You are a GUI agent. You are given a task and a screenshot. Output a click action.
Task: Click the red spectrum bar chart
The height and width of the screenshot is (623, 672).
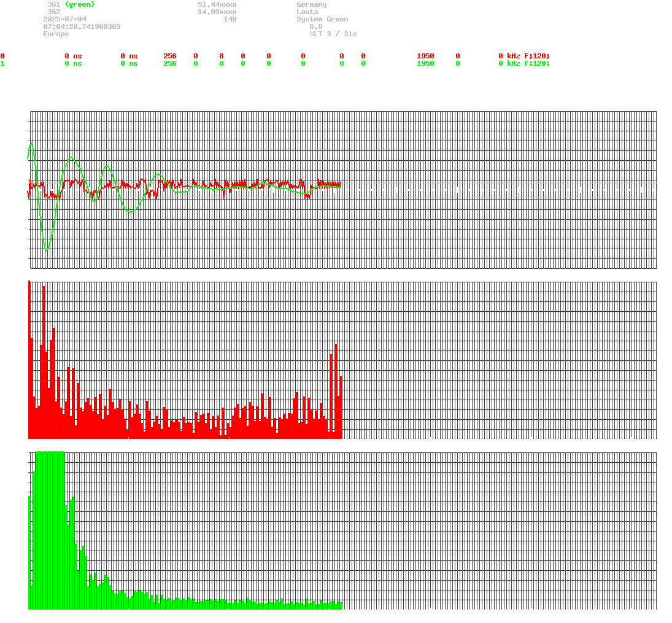342,360
